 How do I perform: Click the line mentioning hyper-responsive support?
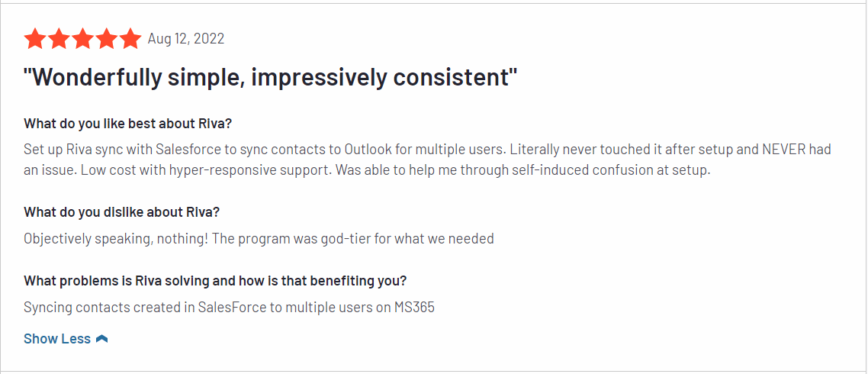click(366, 169)
